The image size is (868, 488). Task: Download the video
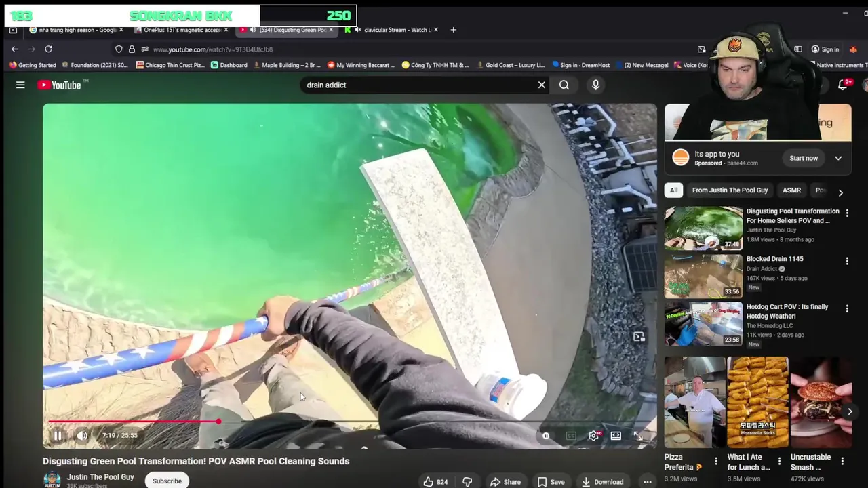pyautogui.click(x=602, y=482)
